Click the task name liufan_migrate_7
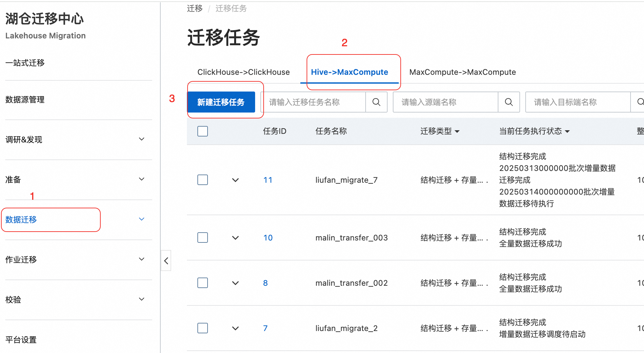The image size is (644, 353). [347, 180]
